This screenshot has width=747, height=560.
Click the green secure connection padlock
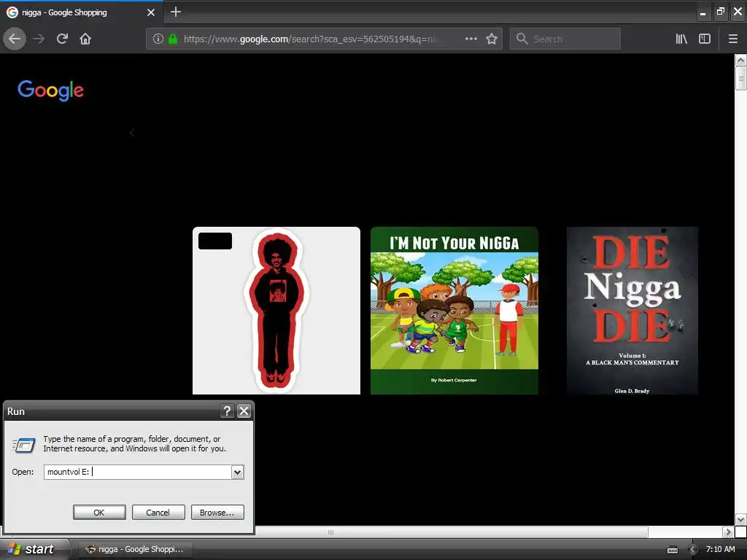pos(173,39)
